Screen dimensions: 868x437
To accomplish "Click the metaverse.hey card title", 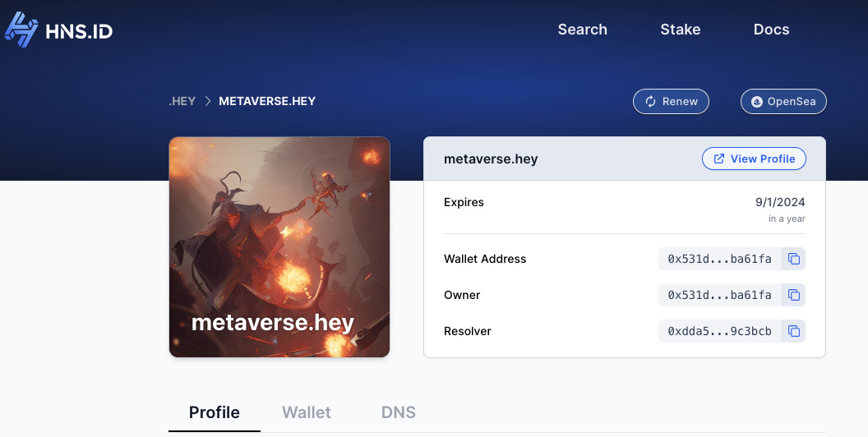I will coord(491,159).
